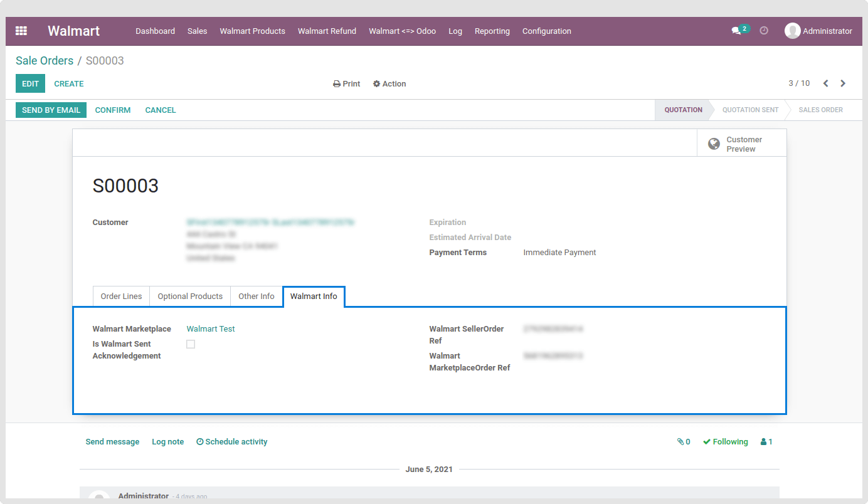Click the Administrator avatar picture

[x=793, y=31]
